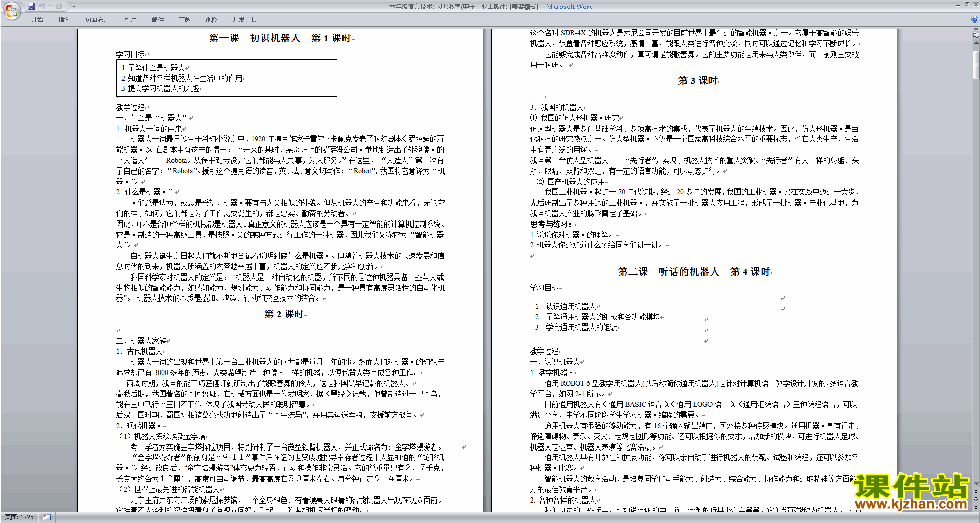Click the Office button logo

point(11,10)
